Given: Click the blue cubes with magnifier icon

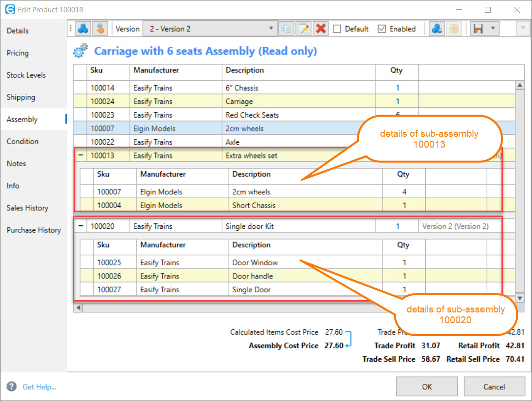Looking at the screenshot, I should pyautogui.click(x=437, y=29).
